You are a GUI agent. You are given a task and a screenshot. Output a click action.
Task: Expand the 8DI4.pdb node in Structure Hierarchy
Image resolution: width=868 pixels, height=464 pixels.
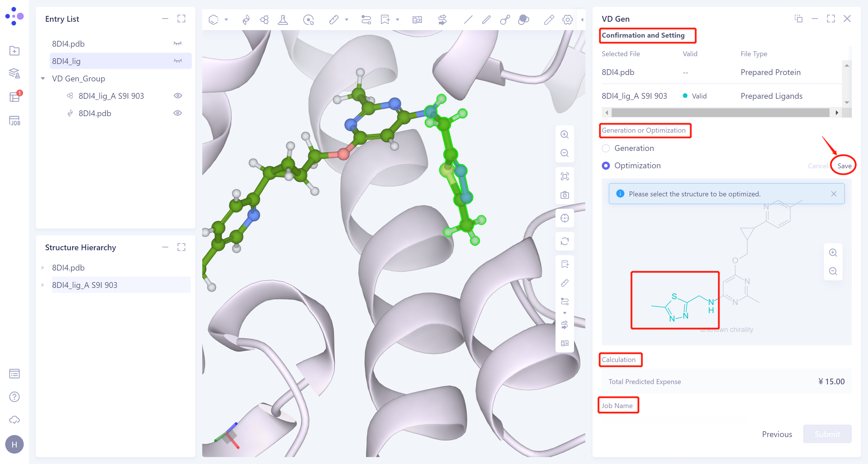(43, 267)
